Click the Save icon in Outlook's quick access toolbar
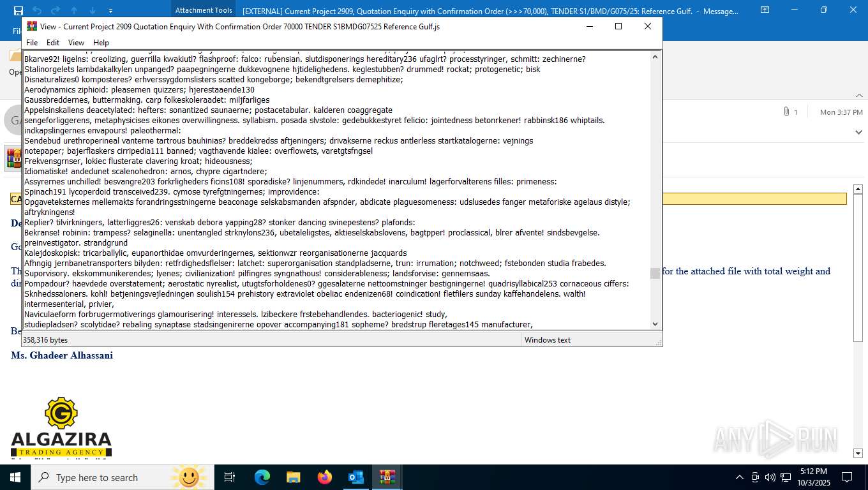The height and width of the screenshot is (490, 868). (19, 10)
